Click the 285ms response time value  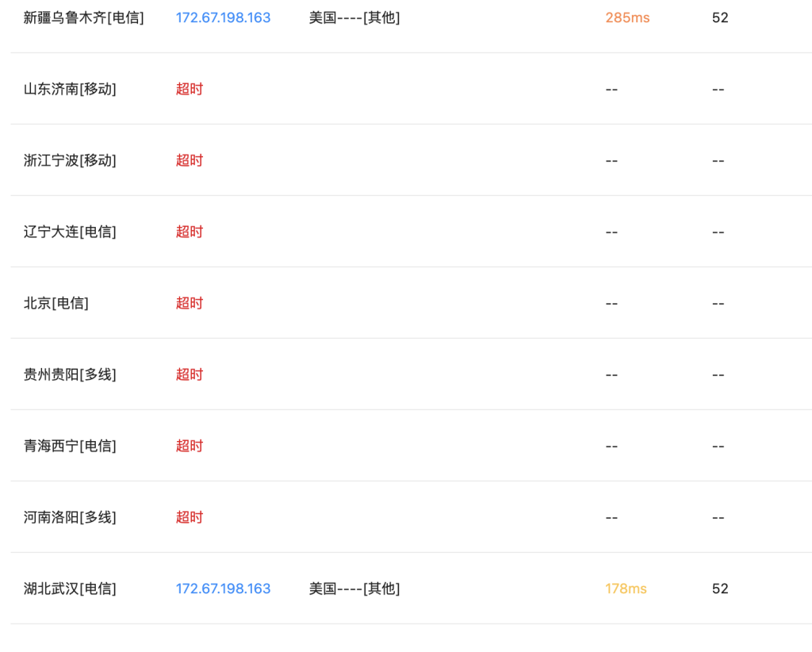coord(627,17)
